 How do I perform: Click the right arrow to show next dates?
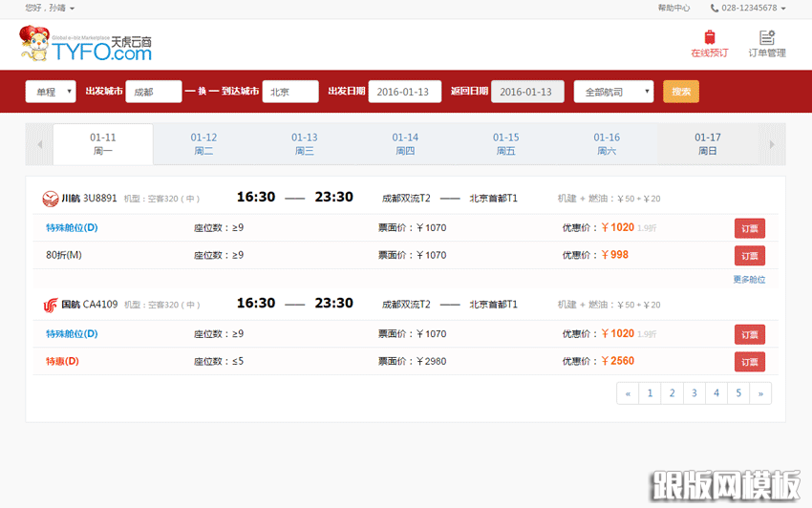pos(772,144)
